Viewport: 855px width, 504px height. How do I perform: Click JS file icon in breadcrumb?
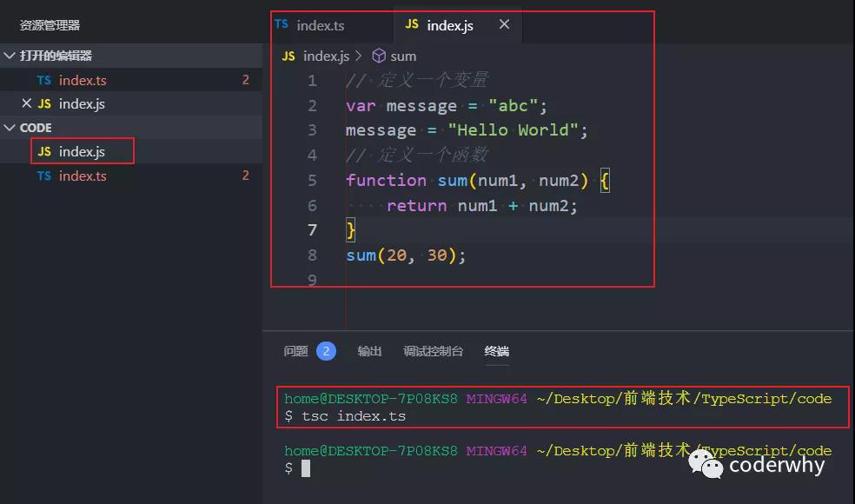pos(288,56)
